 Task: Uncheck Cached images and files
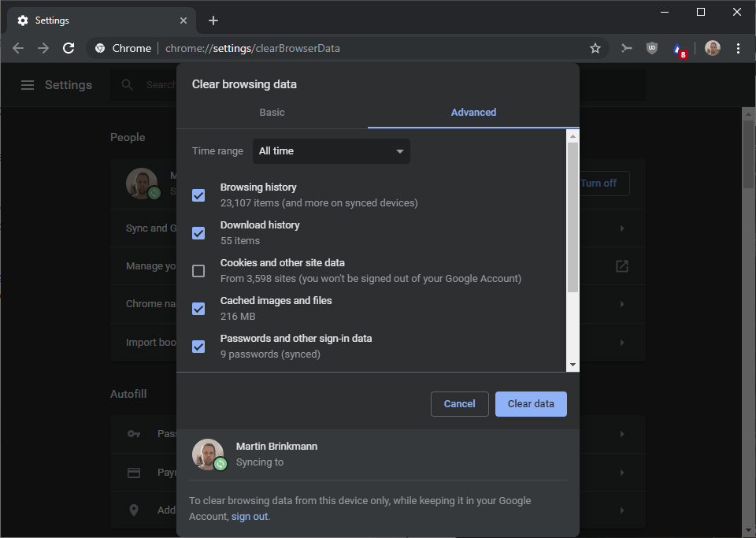point(198,309)
